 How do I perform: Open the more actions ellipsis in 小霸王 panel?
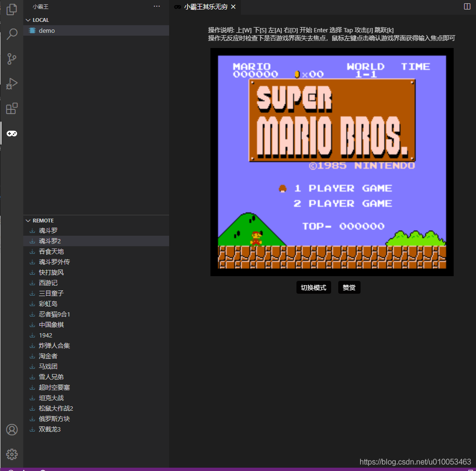(157, 6)
